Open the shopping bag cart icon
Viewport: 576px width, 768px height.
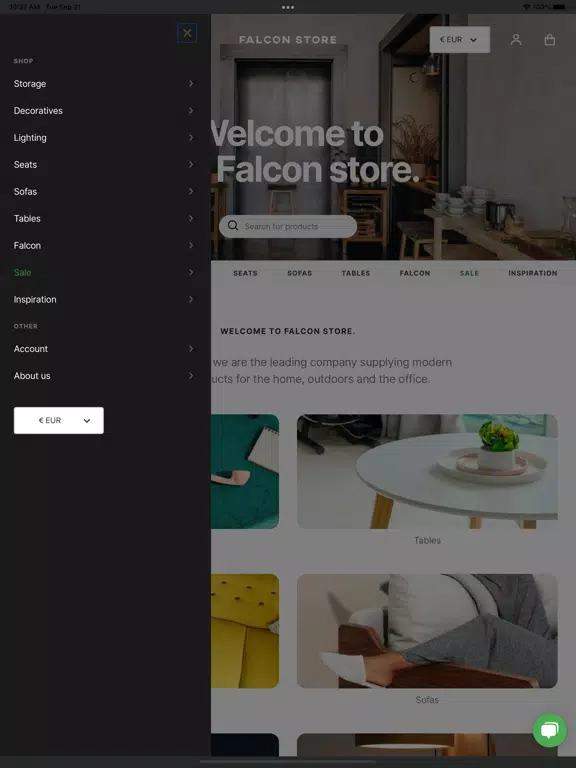pyautogui.click(x=550, y=40)
